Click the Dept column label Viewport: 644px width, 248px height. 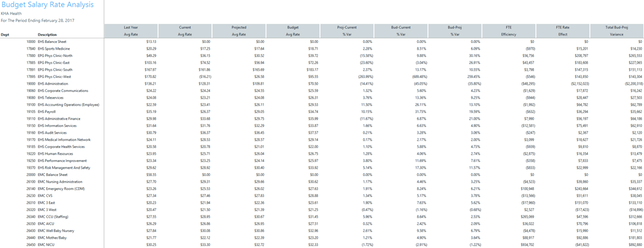(x=5, y=34)
